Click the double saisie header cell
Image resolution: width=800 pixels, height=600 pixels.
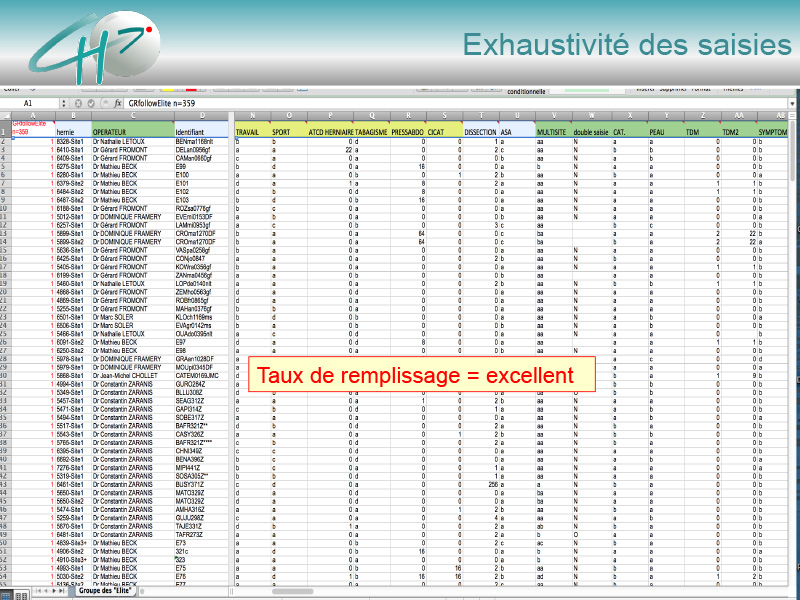click(x=592, y=129)
